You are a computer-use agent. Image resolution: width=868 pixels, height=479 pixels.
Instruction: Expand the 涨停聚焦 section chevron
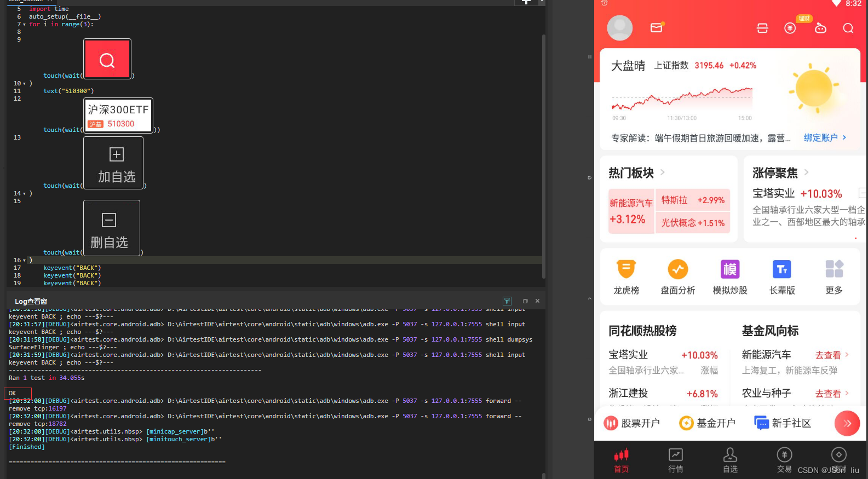point(806,172)
